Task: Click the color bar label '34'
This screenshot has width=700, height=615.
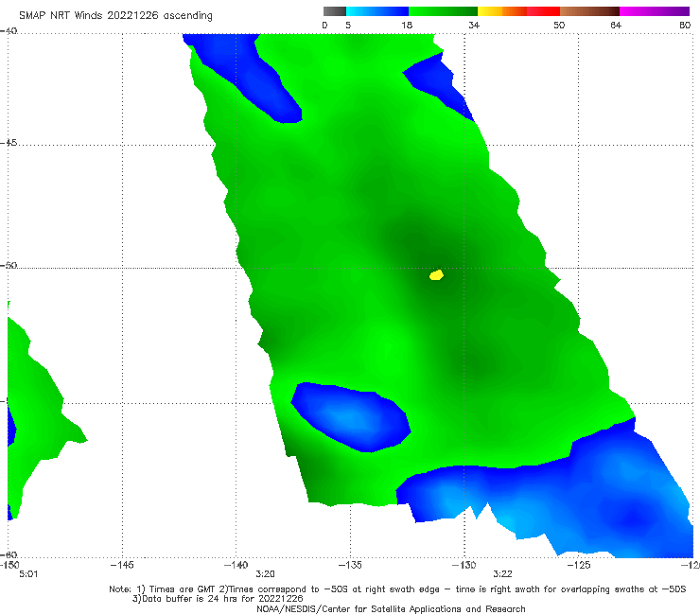Action: click(474, 25)
